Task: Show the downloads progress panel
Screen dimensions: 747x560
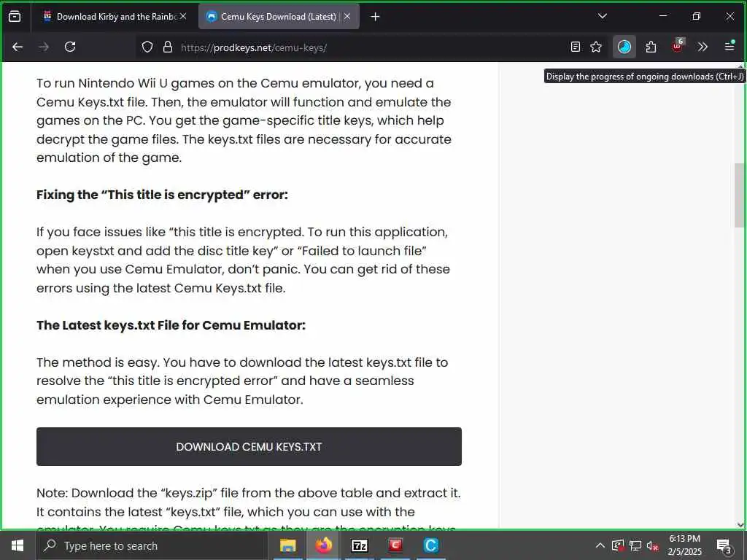Action: 624,47
